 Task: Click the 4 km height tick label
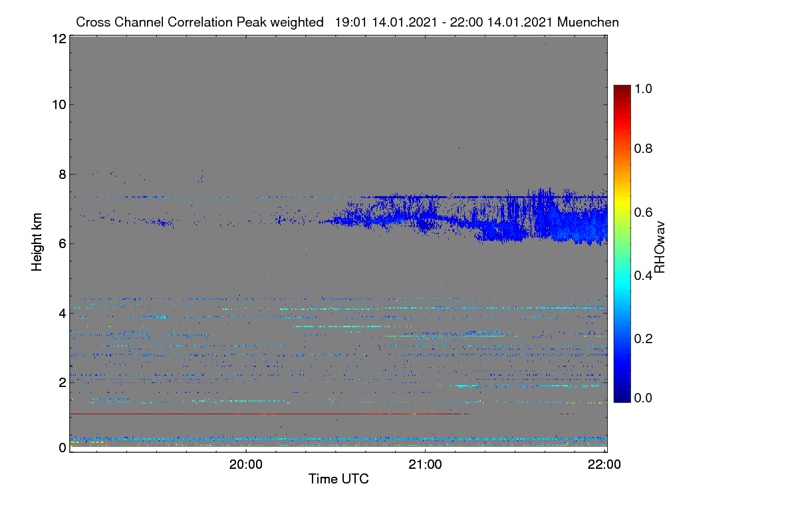click(x=62, y=313)
